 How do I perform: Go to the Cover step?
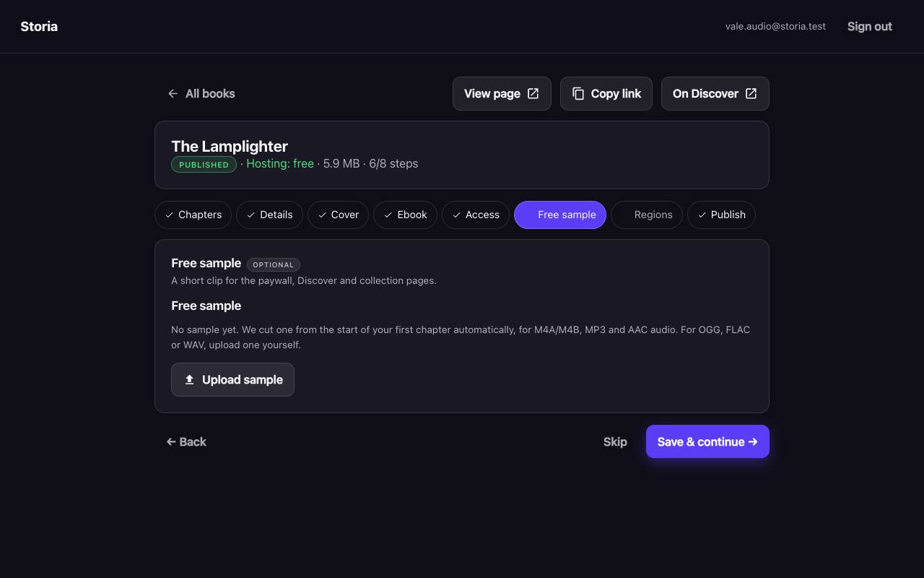pos(339,215)
